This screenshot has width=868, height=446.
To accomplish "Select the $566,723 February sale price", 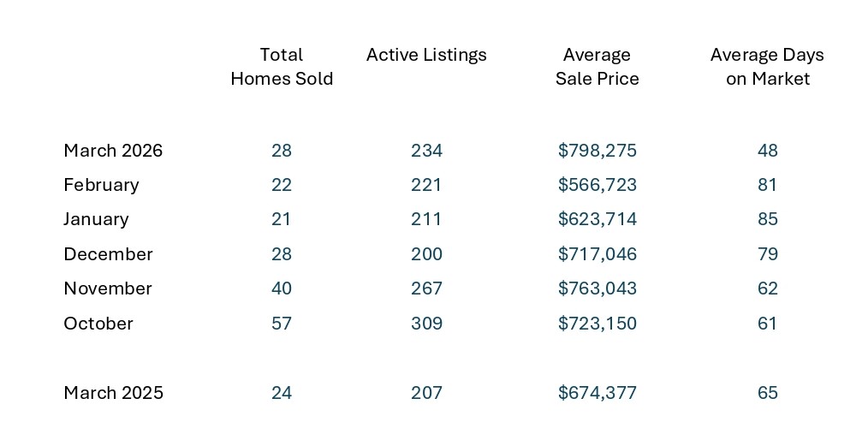I will tap(597, 185).
